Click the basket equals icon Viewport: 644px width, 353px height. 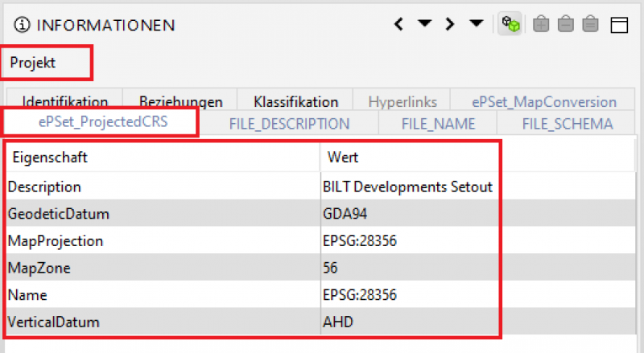click(591, 24)
